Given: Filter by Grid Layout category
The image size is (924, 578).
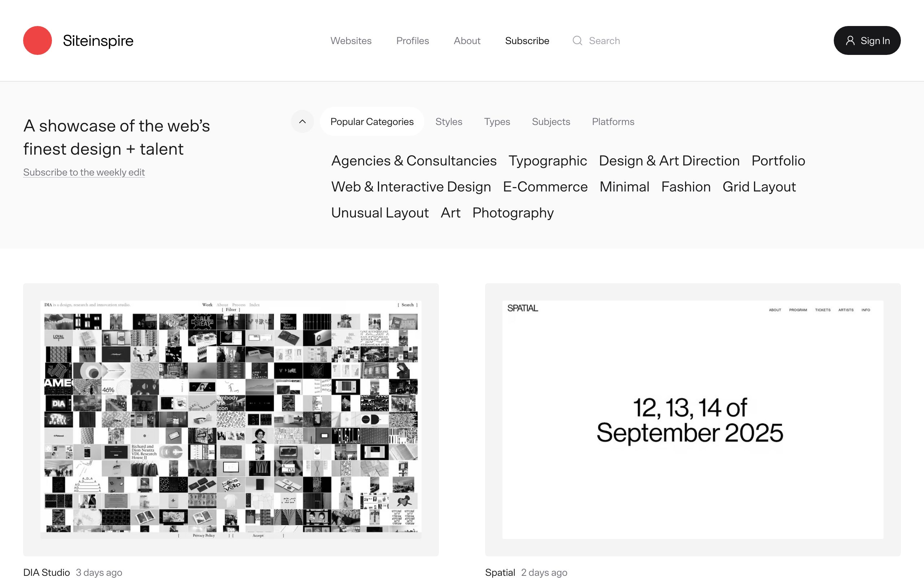Looking at the screenshot, I should pos(759,186).
